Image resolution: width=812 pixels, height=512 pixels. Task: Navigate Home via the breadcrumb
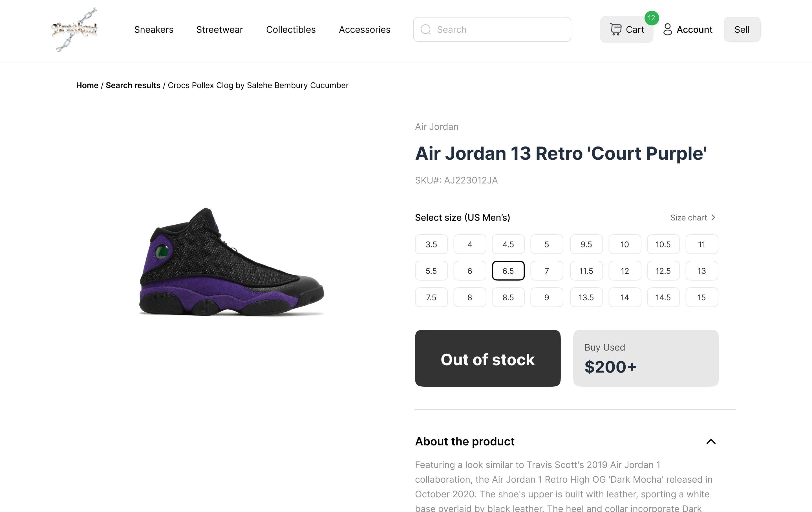pos(87,85)
